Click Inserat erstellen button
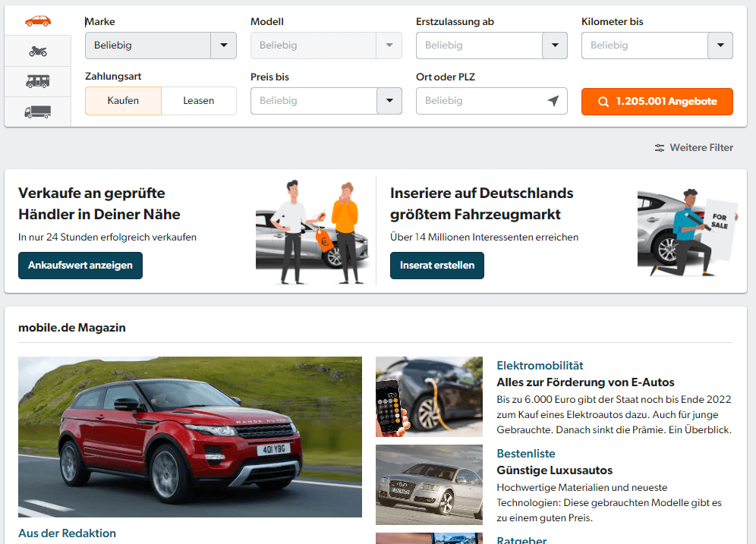The height and width of the screenshot is (544, 756). (x=436, y=266)
